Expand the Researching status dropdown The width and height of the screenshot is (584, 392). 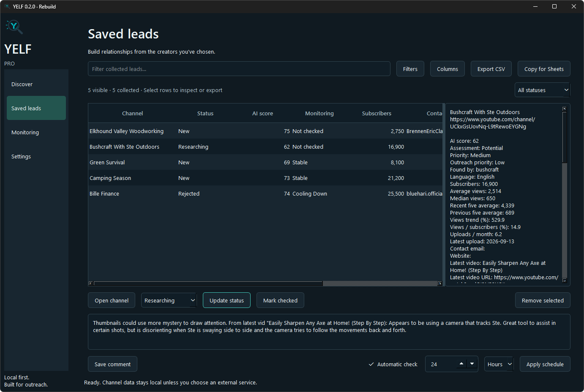(x=169, y=300)
